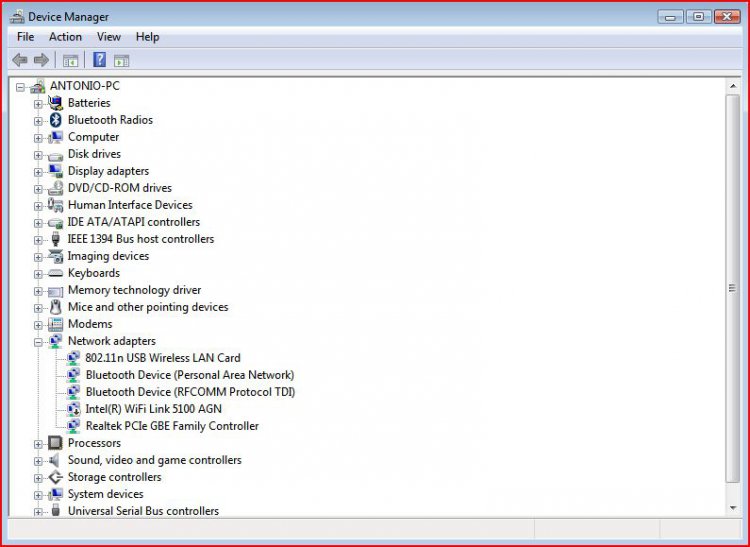Expand the Modems node
750x547 pixels.
tap(38, 325)
